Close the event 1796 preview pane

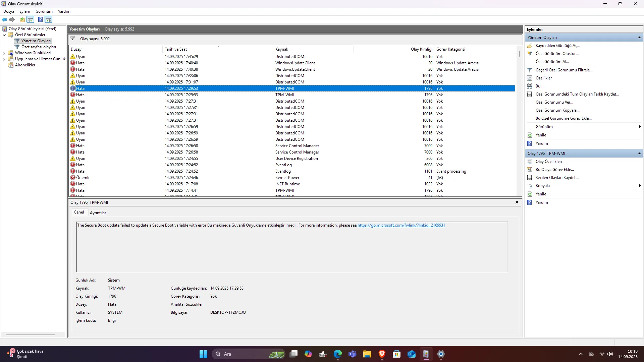click(x=517, y=202)
